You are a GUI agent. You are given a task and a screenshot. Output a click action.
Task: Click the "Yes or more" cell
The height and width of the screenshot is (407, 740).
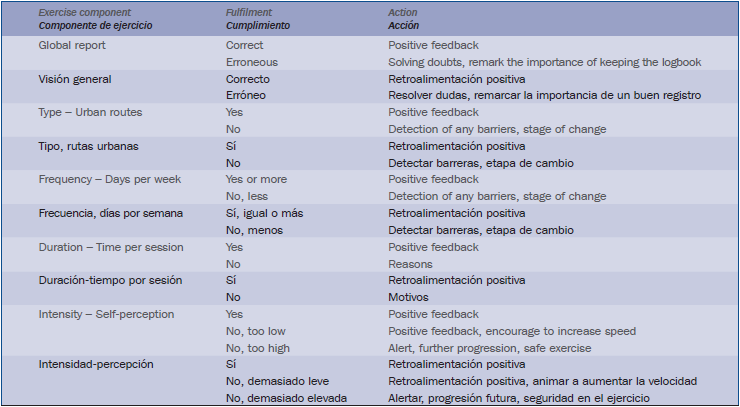(x=256, y=179)
